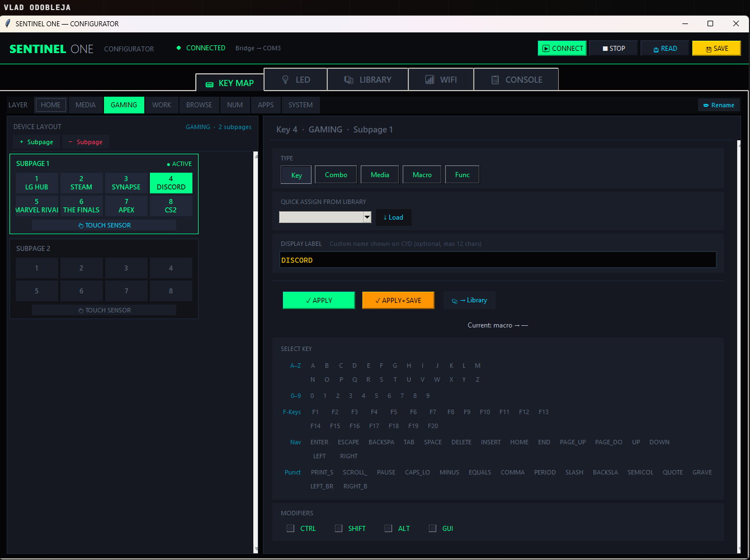The width and height of the screenshot is (750, 560).
Task: Rename the current layer
Action: [719, 105]
